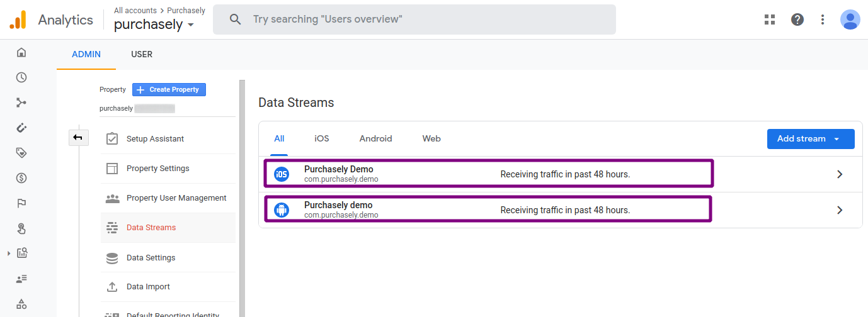868x317 pixels.
Task: Open the Add stream dropdown
Action: (811, 139)
